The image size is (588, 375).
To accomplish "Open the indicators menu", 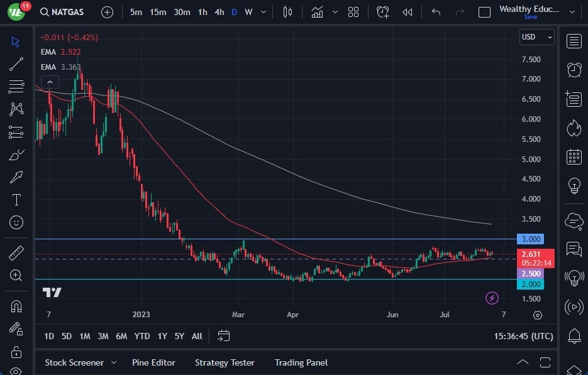I will (317, 13).
